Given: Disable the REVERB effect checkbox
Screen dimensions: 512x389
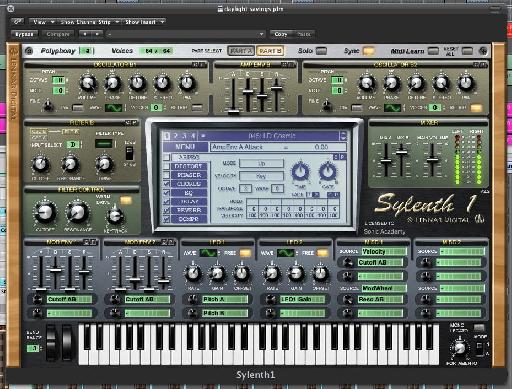Looking at the screenshot, I should pos(167,210).
